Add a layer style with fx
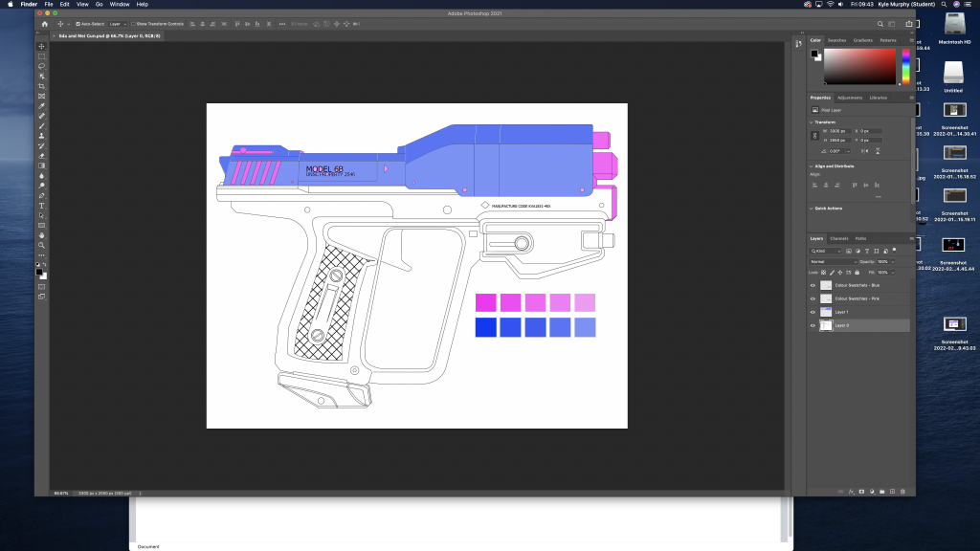Viewport: 980px width, 551px height. click(x=851, y=492)
